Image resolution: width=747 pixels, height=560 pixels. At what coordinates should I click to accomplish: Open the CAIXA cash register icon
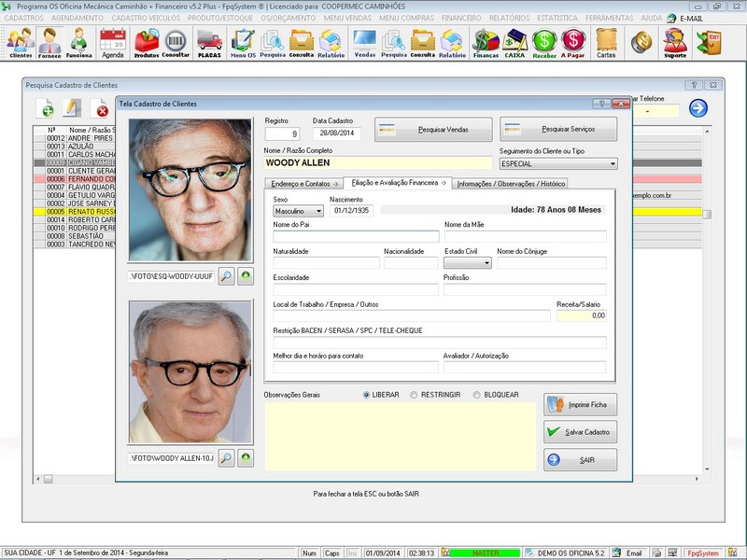514,42
